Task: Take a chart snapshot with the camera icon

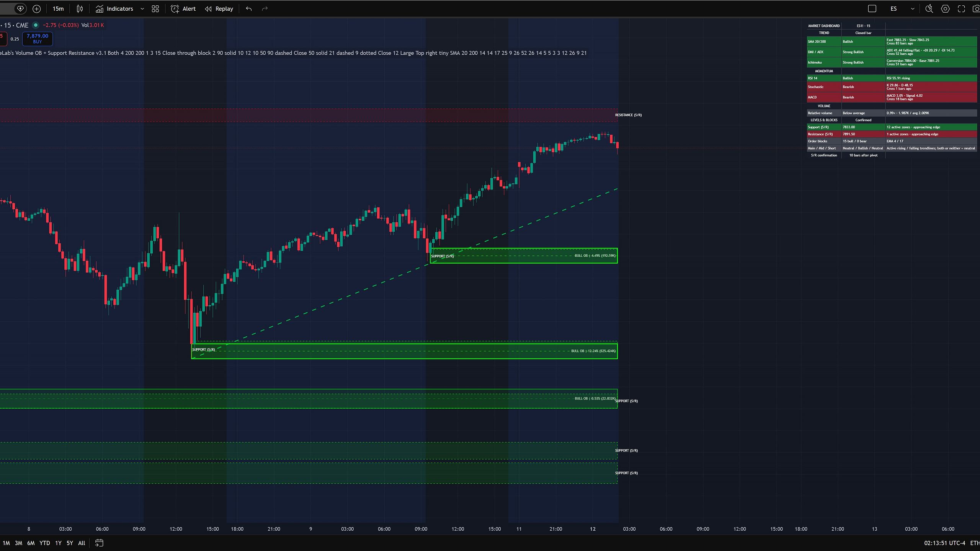Action: [x=976, y=8]
